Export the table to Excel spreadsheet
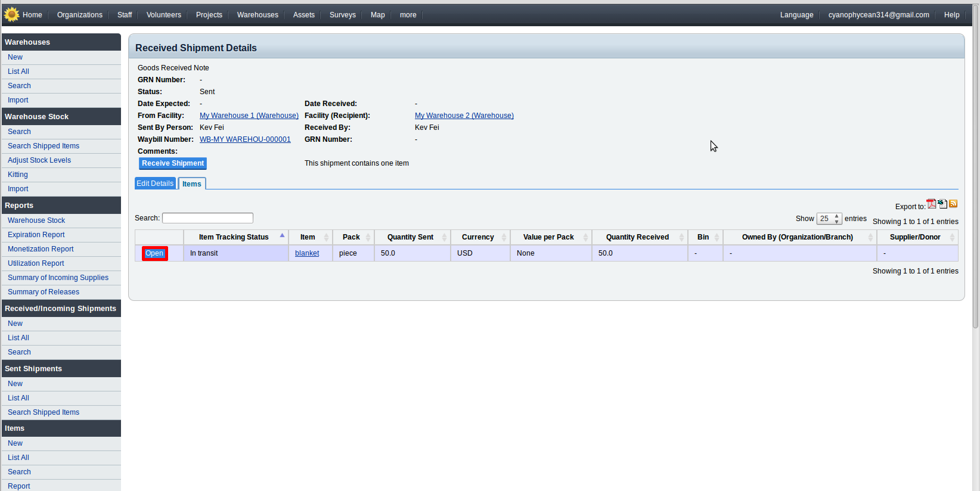The height and width of the screenshot is (491, 980). coord(942,204)
